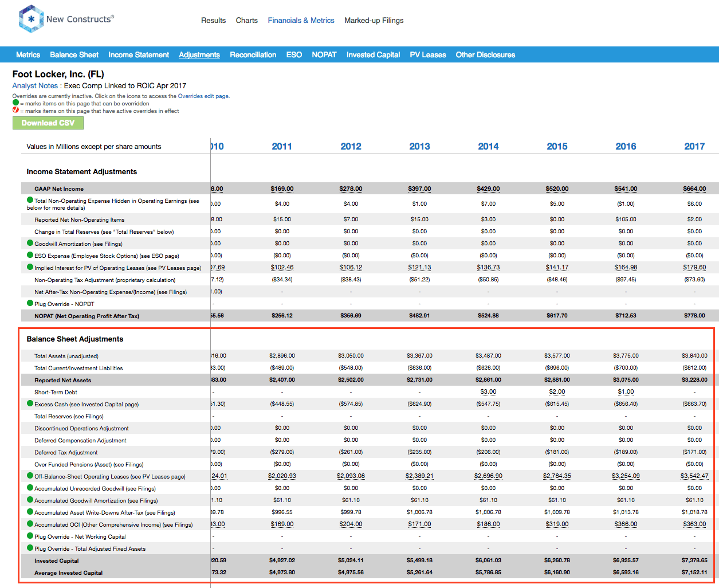Open the NOPAT tab
Image resolution: width=719 pixels, height=588 pixels.
tap(324, 54)
